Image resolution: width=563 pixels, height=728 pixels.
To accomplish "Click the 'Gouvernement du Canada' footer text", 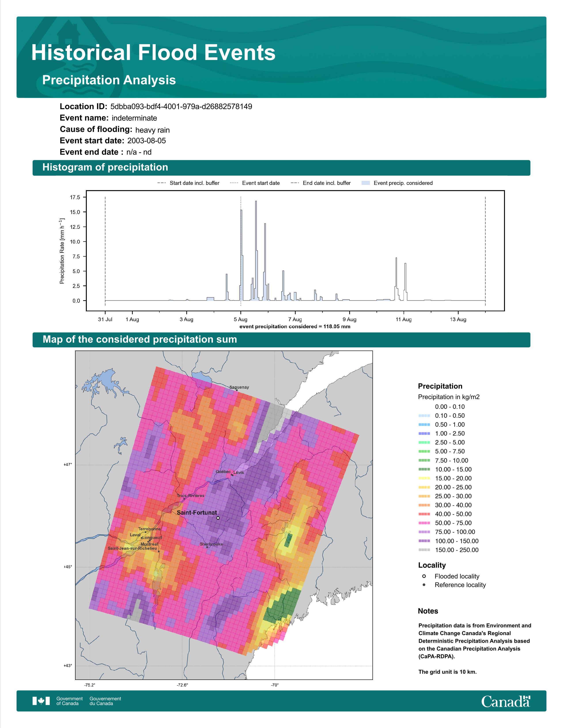I will tap(105, 701).
